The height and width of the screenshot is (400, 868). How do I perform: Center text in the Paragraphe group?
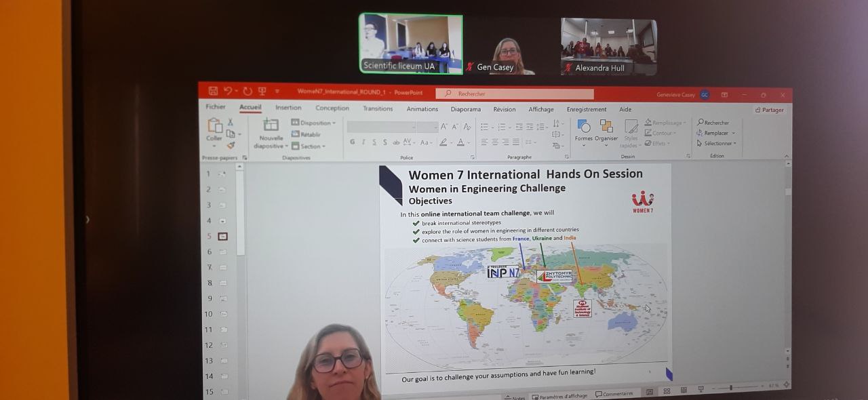[495, 142]
